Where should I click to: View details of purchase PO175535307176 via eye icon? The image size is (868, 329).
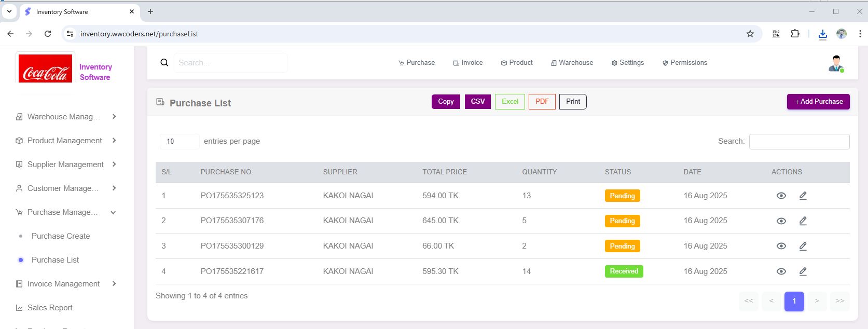pos(781,221)
